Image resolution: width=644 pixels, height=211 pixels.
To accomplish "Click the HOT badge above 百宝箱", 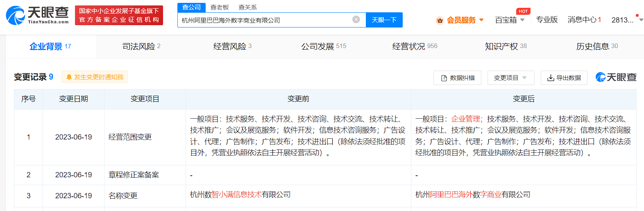I will click(523, 11).
